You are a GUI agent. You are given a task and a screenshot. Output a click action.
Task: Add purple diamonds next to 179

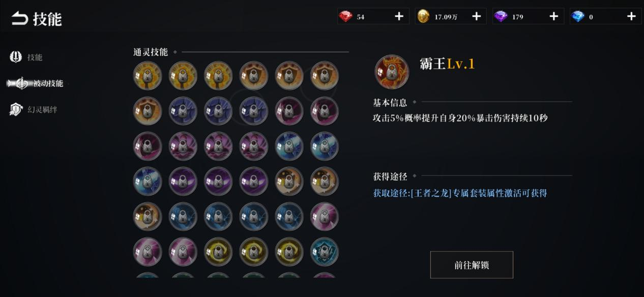point(554,17)
